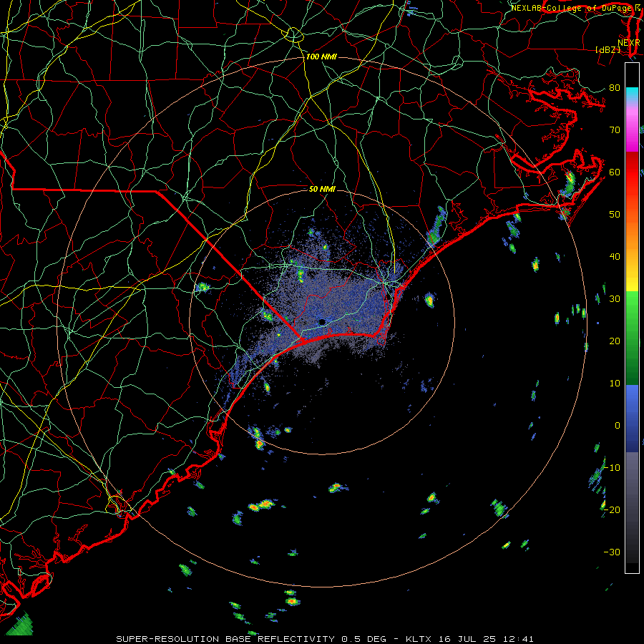
Task: Click the 70 value on the dBZ scale
Action: (x=615, y=130)
